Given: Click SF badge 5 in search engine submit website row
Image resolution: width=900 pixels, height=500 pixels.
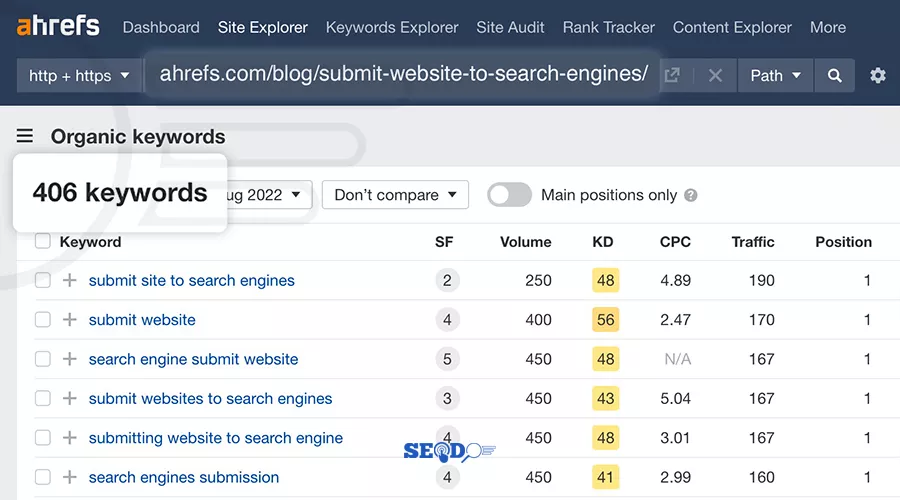Looking at the screenshot, I should (x=447, y=359).
